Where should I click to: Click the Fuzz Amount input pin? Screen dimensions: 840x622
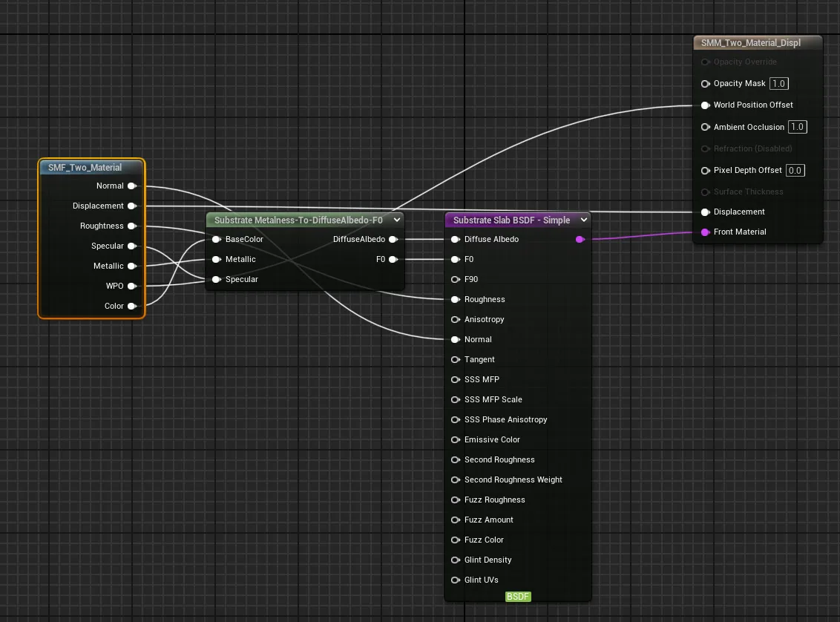[x=456, y=520]
